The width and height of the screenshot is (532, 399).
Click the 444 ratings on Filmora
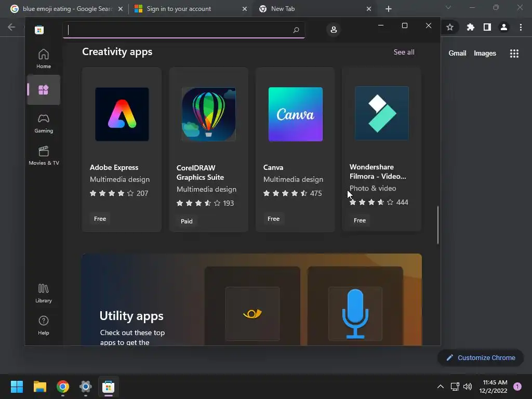click(x=402, y=202)
